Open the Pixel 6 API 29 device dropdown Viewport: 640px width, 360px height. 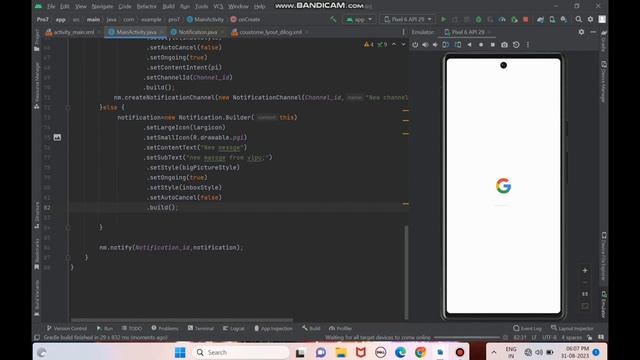click(407, 19)
